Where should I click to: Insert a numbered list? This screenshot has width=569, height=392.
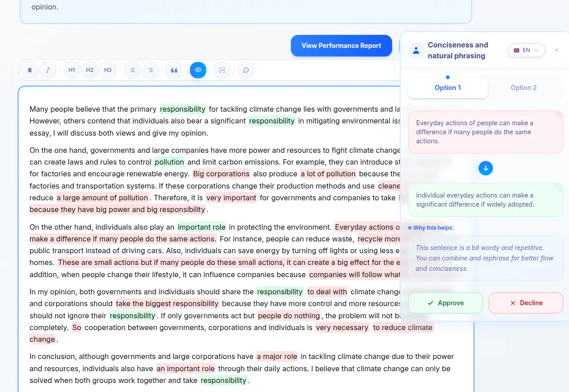pos(151,70)
